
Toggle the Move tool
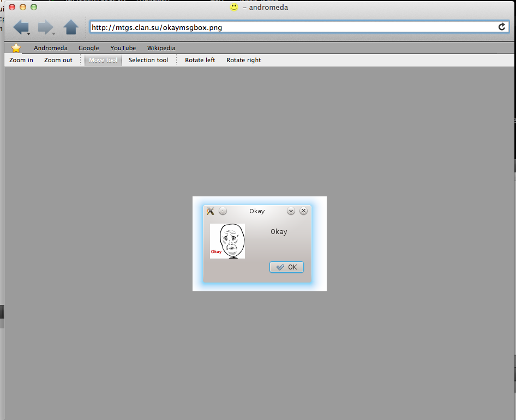pyautogui.click(x=103, y=60)
